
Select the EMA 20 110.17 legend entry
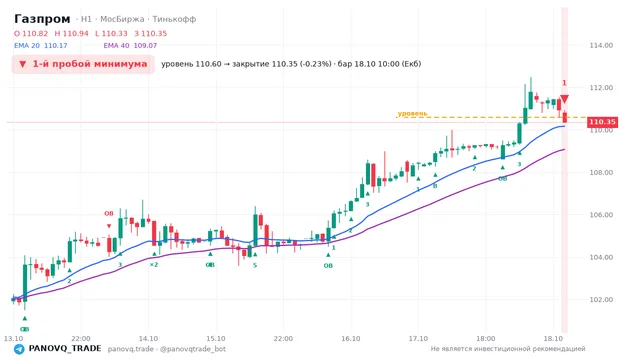point(41,46)
